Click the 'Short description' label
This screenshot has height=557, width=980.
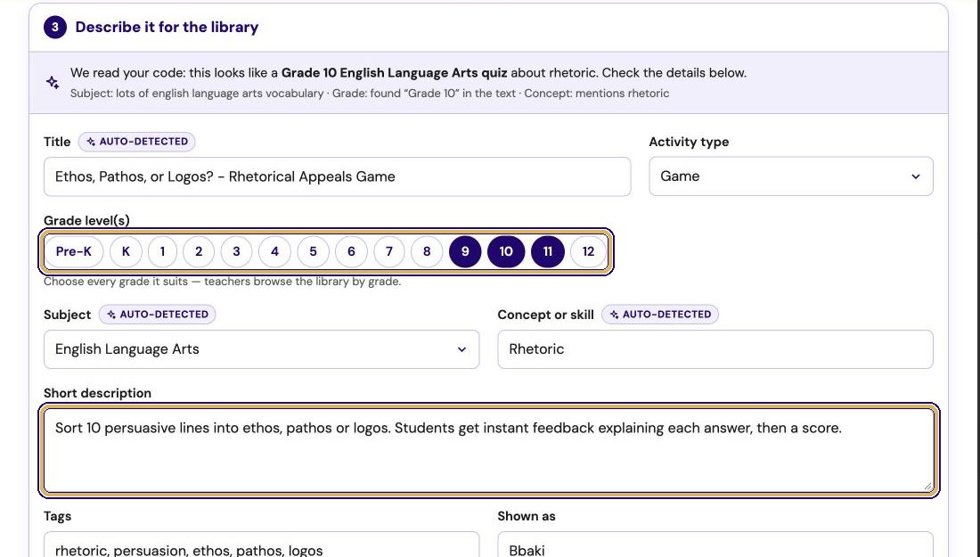coord(97,393)
